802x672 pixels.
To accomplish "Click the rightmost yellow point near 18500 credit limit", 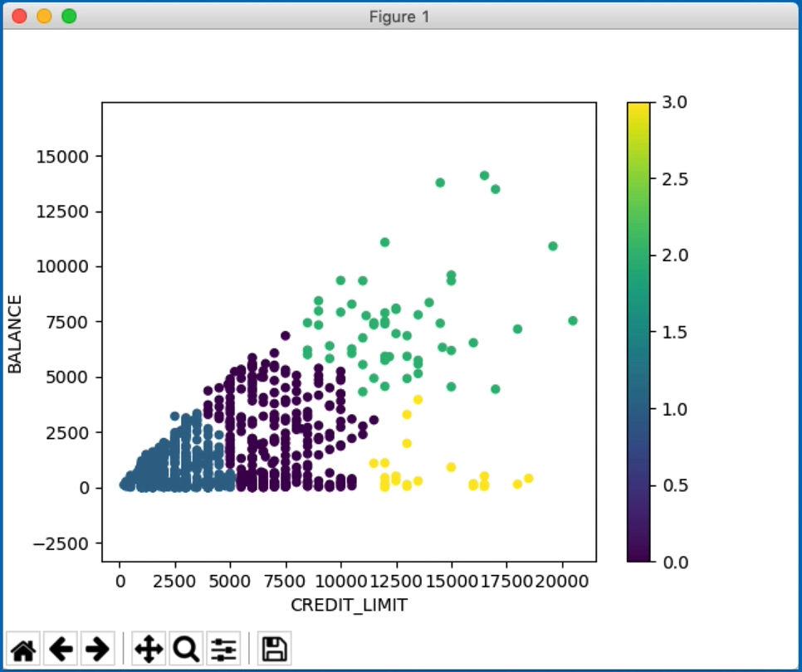I will coord(529,479).
